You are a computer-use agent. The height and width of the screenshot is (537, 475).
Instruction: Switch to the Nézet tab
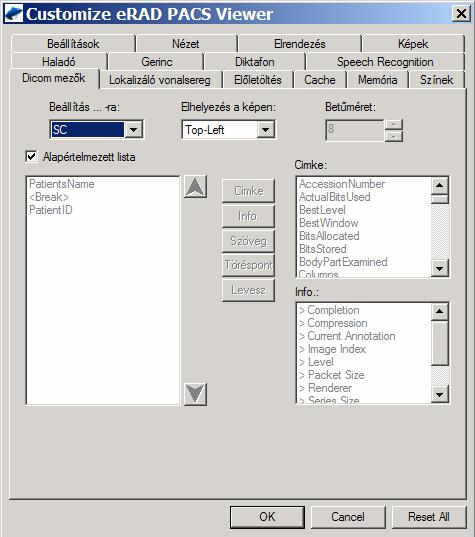point(186,44)
